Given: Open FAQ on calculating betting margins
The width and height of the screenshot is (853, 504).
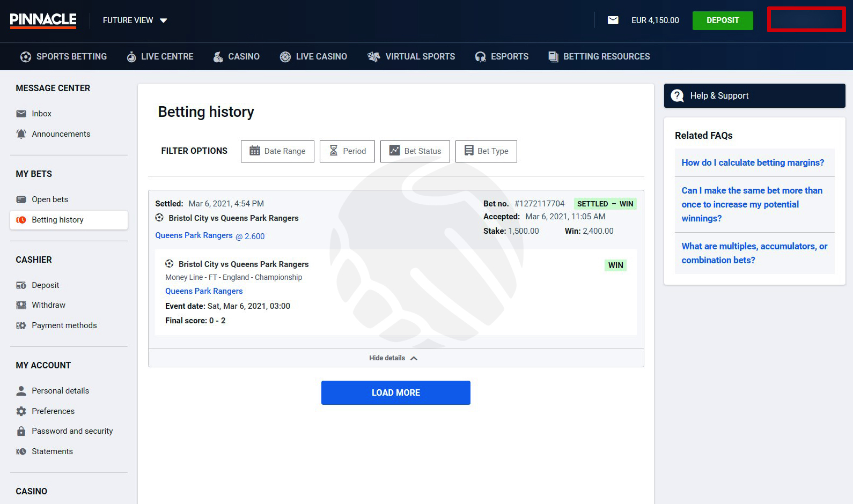Looking at the screenshot, I should click(x=753, y=162).
